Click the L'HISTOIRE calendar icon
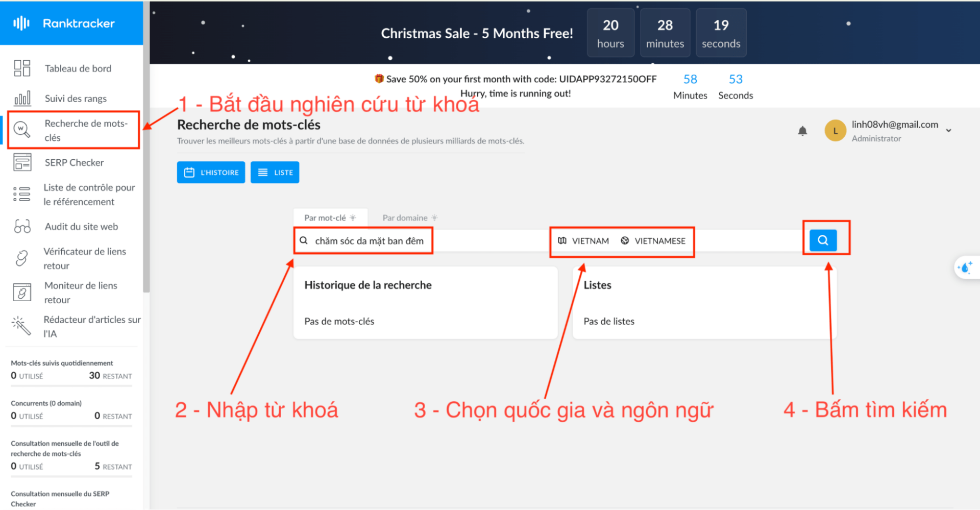 tap(189, 173)
